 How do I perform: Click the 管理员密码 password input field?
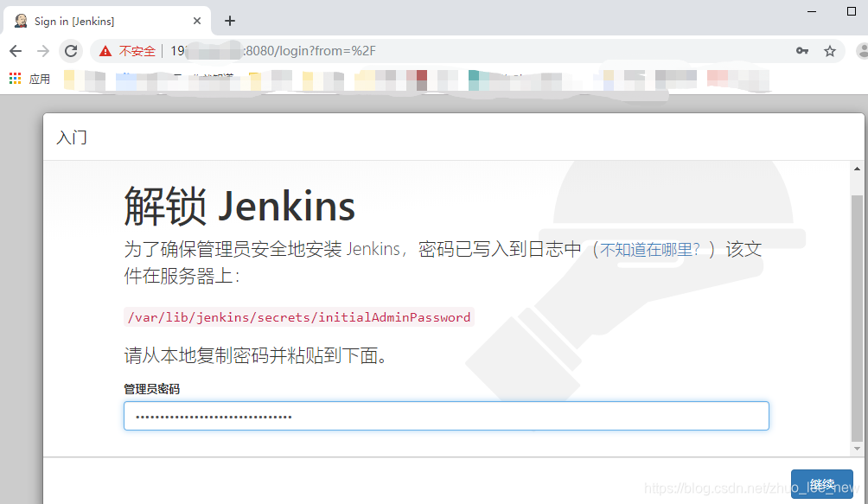tap(445, 416)
